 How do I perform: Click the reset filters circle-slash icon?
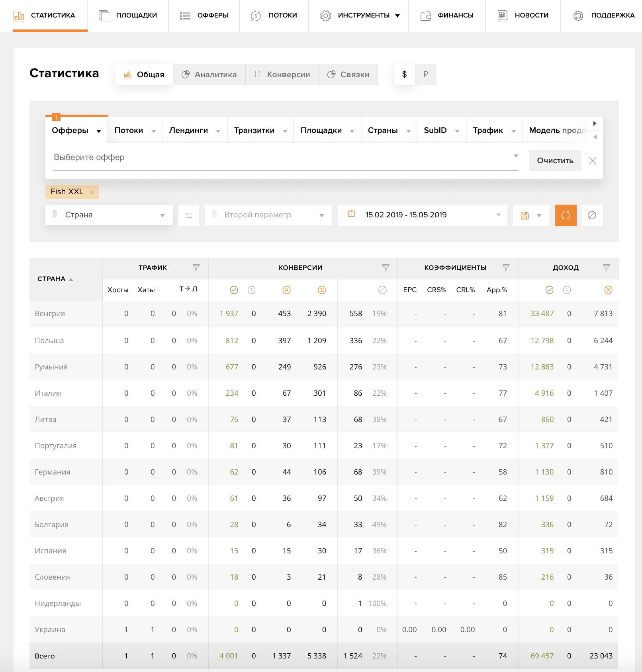[x=592, y=215]
